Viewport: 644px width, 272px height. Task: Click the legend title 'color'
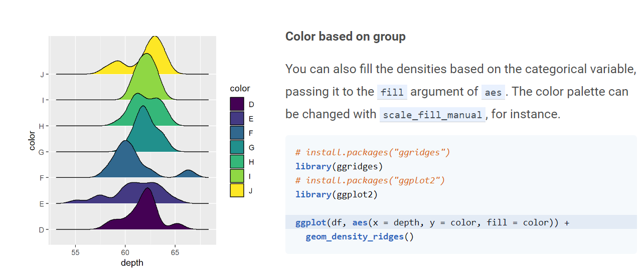coord(240,89)
